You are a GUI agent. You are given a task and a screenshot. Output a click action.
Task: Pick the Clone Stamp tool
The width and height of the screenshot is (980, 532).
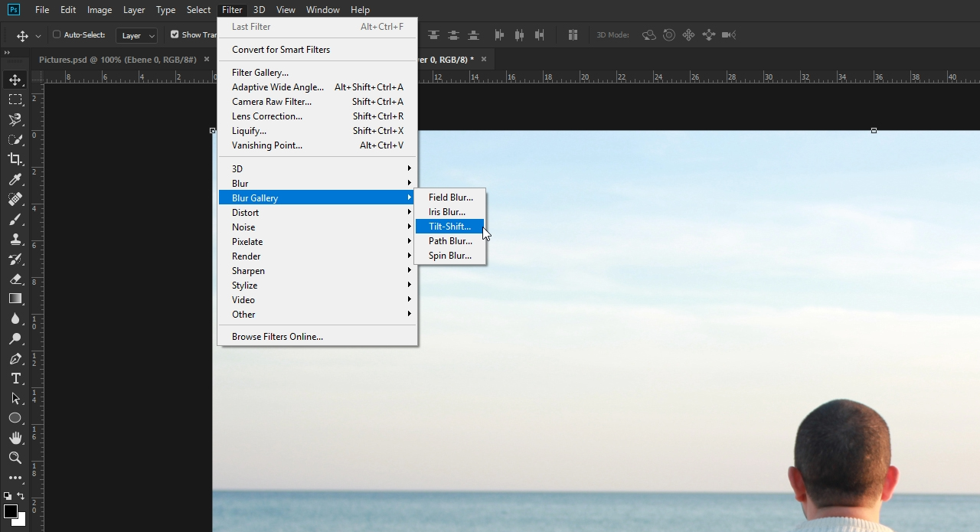(x=15, y=239)
